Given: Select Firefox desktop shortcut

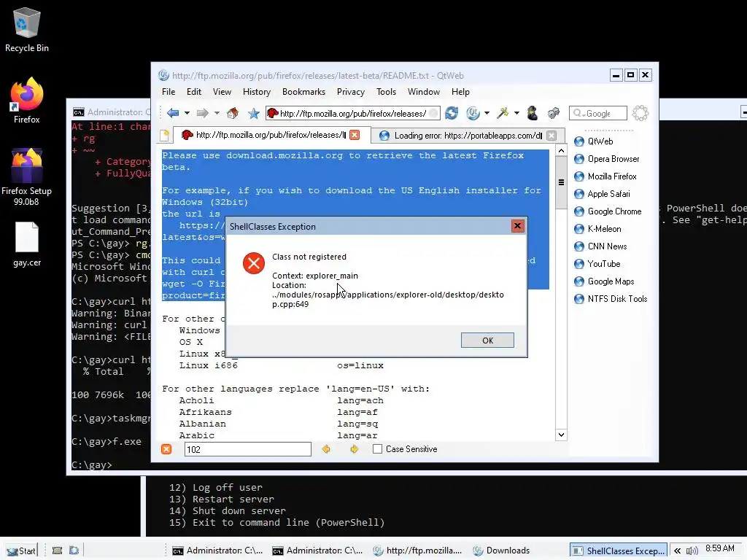Looking at the screenshot, I should pyautogui.click(x=27, y=101).
